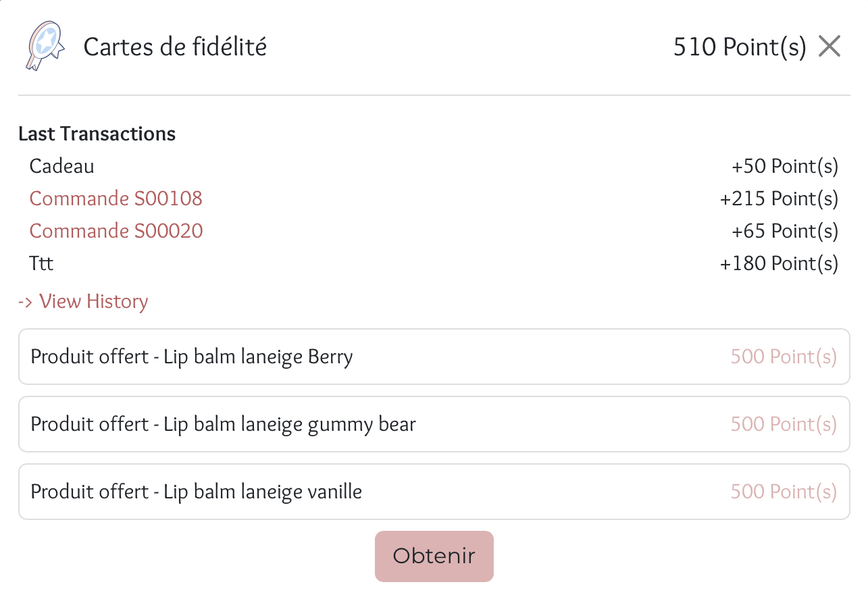Click the 510 Point(s) total balance
This screenshot has width=868, height=599.
coord(740,47)
